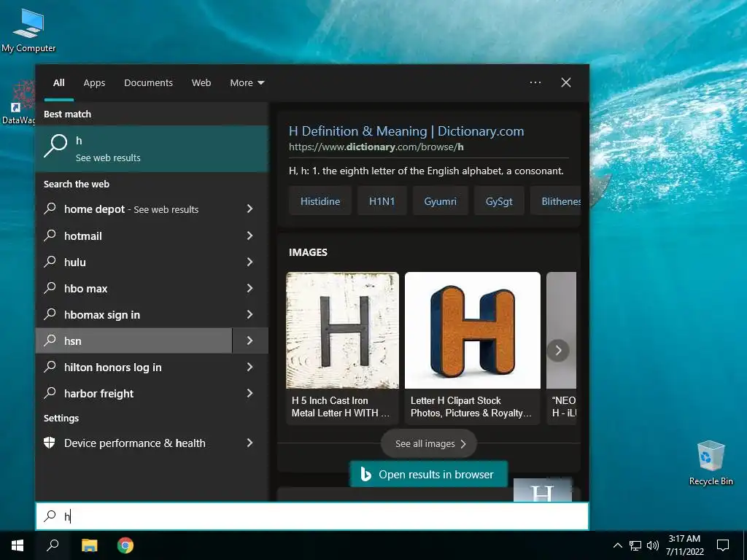This screenshot has width=747, height=560.
Task: Click See all images button
Action: (429, 444)
